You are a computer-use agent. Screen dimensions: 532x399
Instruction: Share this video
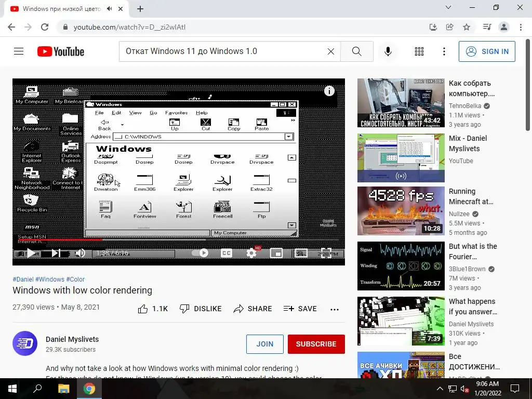pos(253,309)
